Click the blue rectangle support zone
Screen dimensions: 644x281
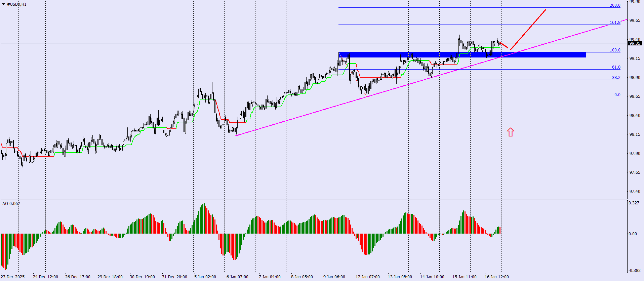pyautogui.click(x=462, y=55)
